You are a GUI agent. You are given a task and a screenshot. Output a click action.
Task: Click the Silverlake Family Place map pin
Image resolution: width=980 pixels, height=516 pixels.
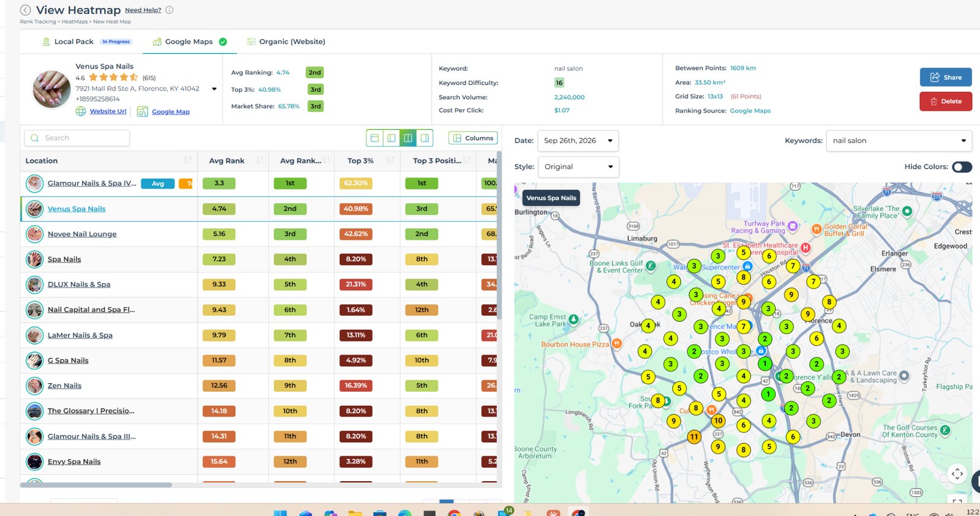point(907,211)
